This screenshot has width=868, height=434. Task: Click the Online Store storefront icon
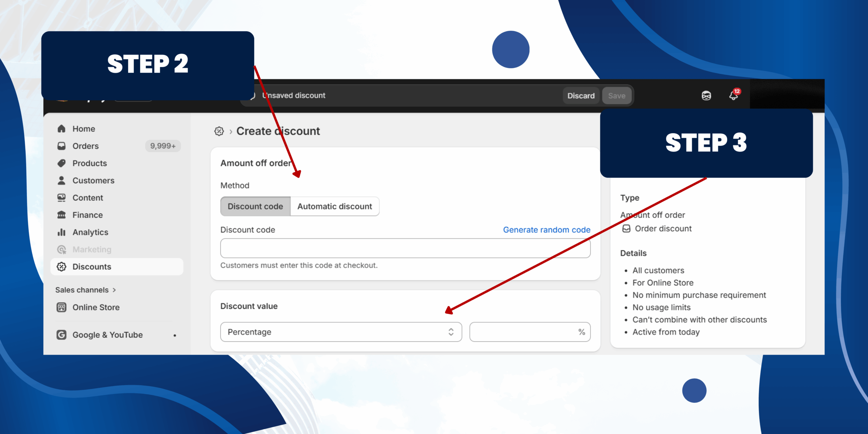[61, 307]
